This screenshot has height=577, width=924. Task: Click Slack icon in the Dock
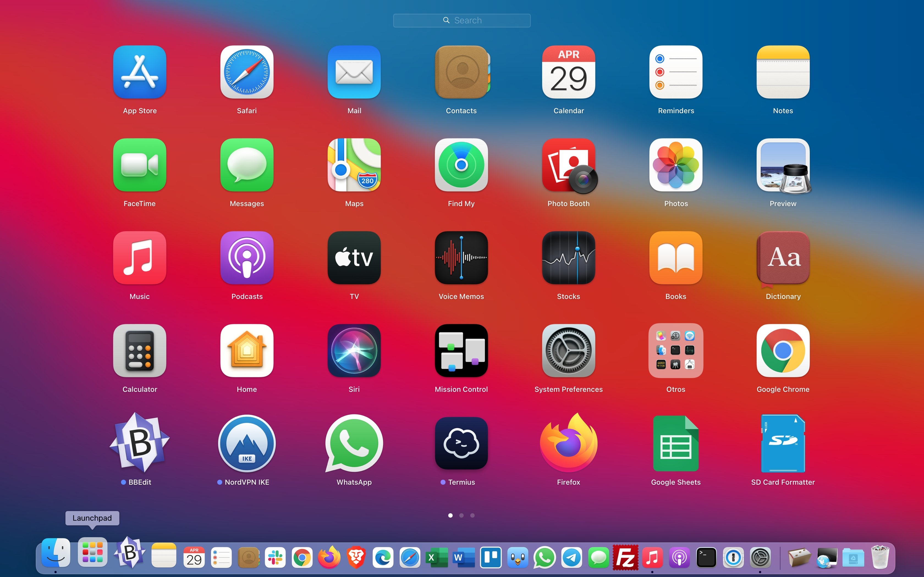pos(275,557)
